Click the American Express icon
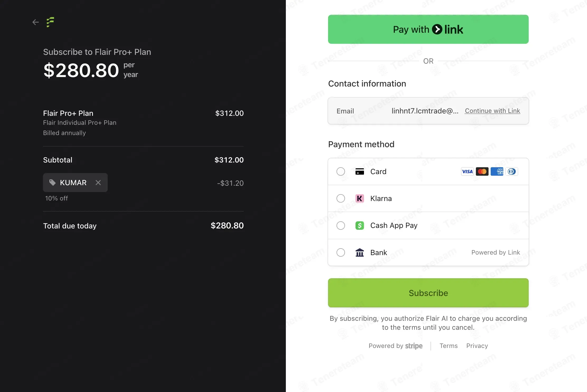This screenshot has height=392, width=587. pyautogui.click(x=497, y=171)
